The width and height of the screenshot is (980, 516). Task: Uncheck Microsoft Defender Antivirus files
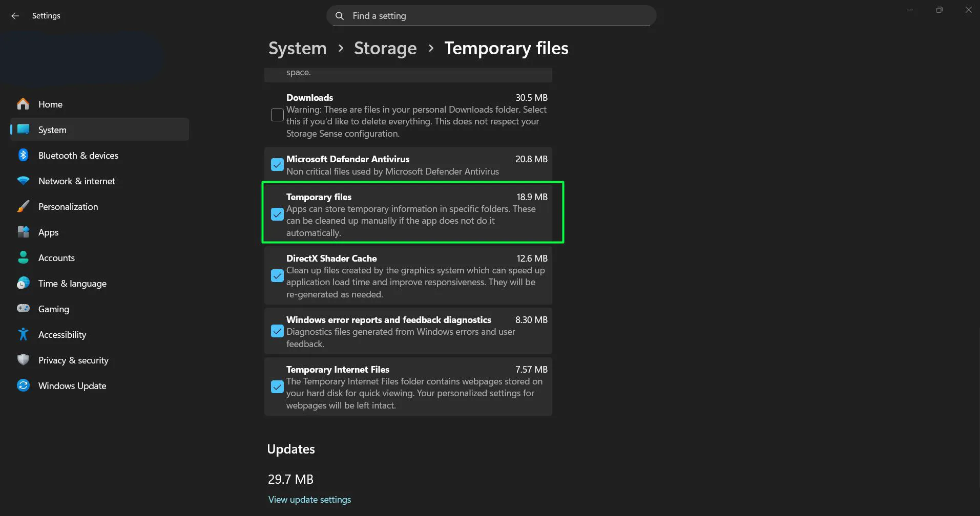click(x=277, y=164)
